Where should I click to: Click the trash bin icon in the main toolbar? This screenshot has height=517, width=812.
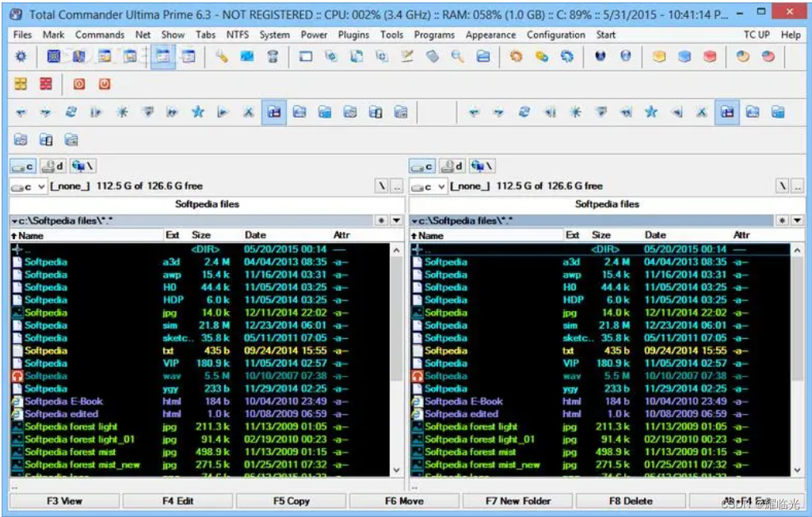273,56
